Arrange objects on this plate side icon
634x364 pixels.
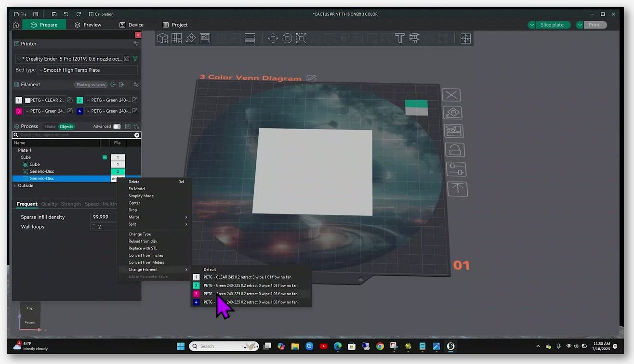pos(453,131)
